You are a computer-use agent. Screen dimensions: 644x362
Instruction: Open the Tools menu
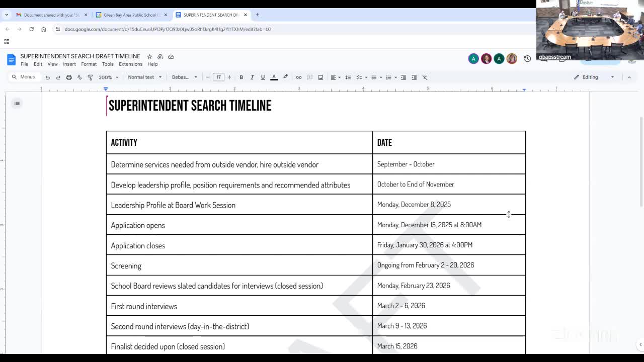point(108,64)
